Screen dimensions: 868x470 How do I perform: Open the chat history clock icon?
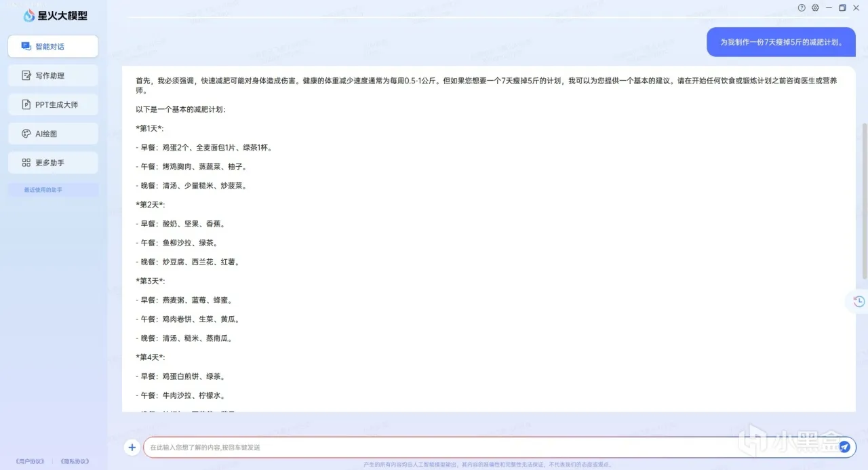[x=859, y=301]
